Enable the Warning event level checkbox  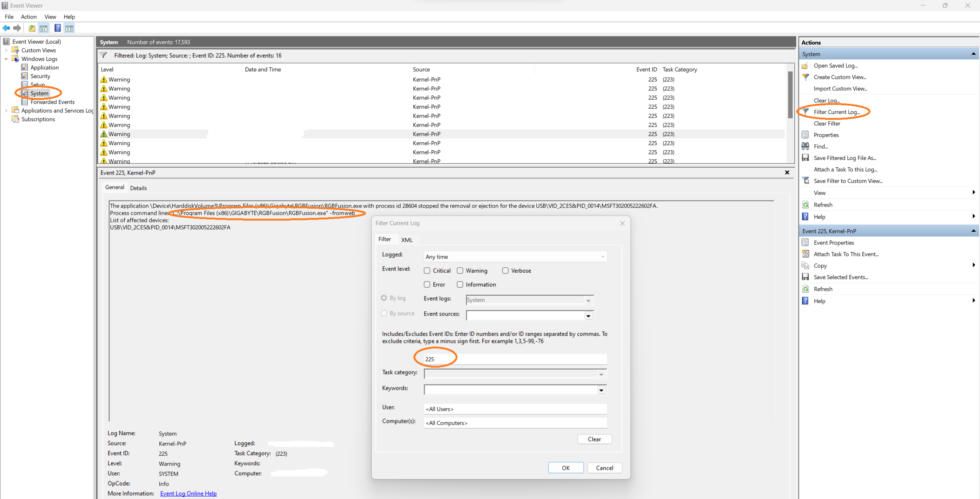(x=459, y=270)
